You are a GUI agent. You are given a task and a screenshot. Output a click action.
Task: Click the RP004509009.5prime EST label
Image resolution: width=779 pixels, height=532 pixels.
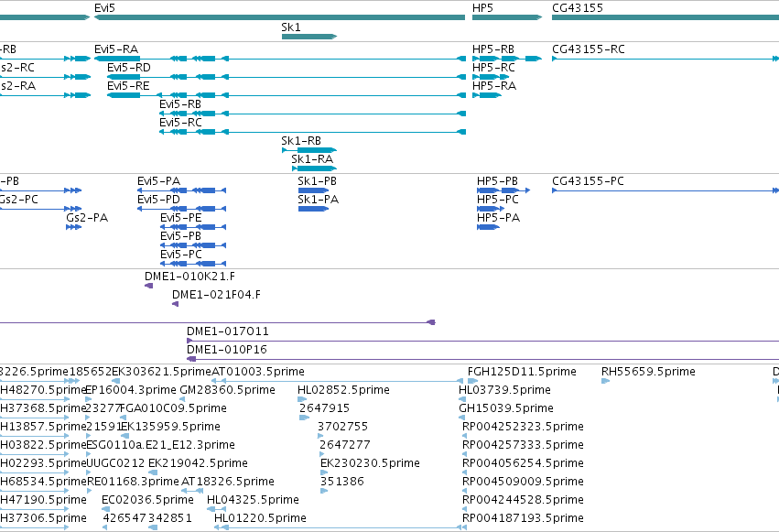(523, 483)
